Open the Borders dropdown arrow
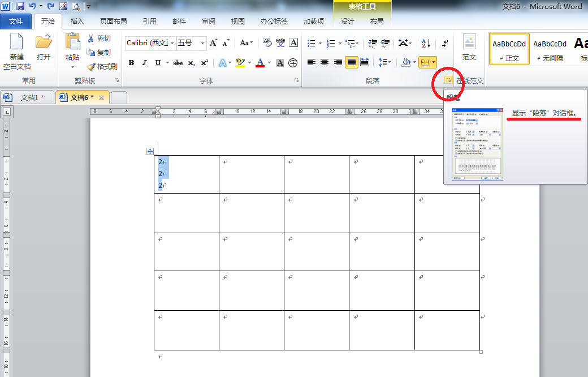The height and width of the screenshot is (377, 588). tap(434, 62)
